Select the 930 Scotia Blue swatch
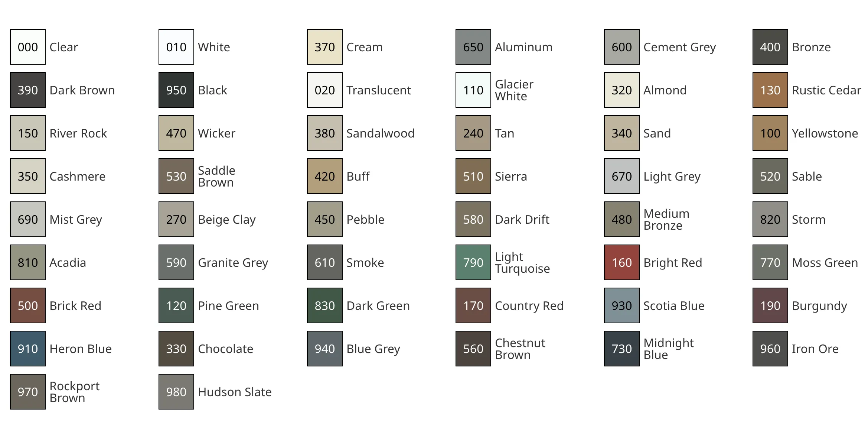The image size is (868, 440). [622, 305]
